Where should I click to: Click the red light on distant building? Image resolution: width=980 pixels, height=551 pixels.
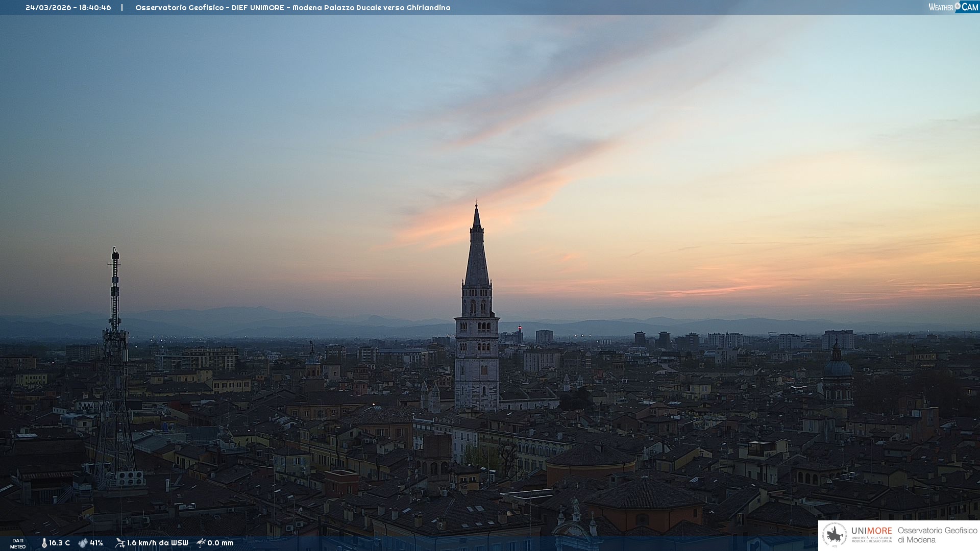[x=520, y=327]
